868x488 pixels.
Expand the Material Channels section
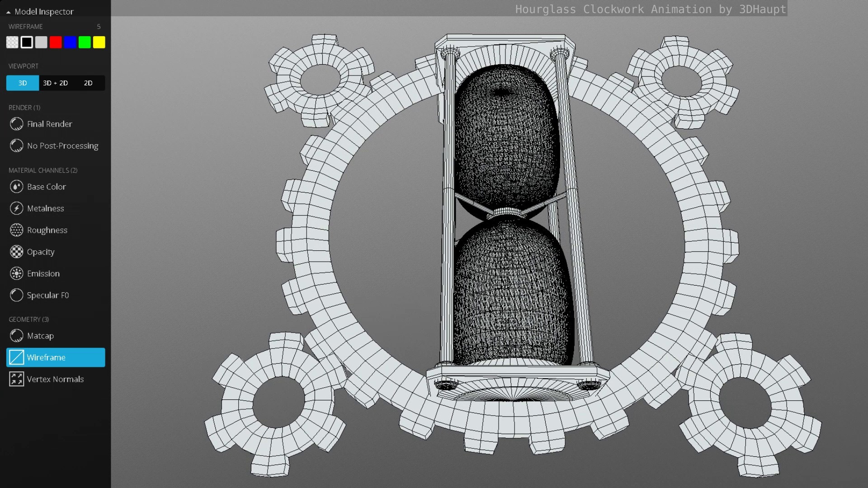43,170
